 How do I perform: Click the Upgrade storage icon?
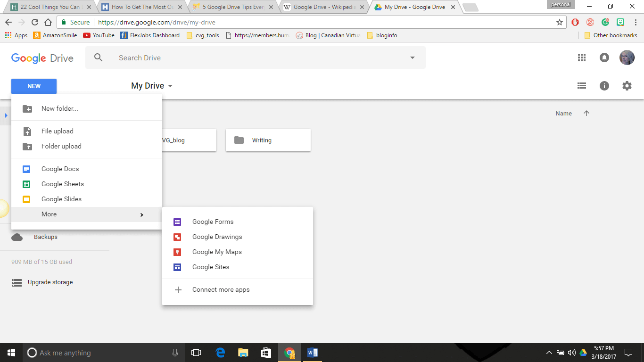[x=17, y=282]
